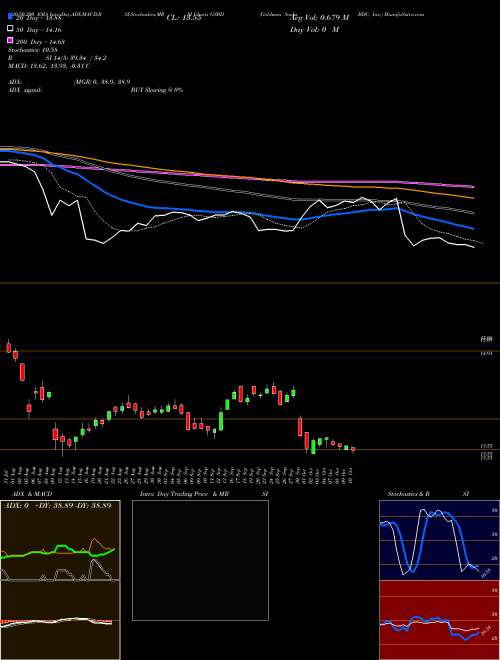This screenshot has width=500, height=660.
Task: Select the '200 Day - 14.63' legend text
Action: (40, 42)
